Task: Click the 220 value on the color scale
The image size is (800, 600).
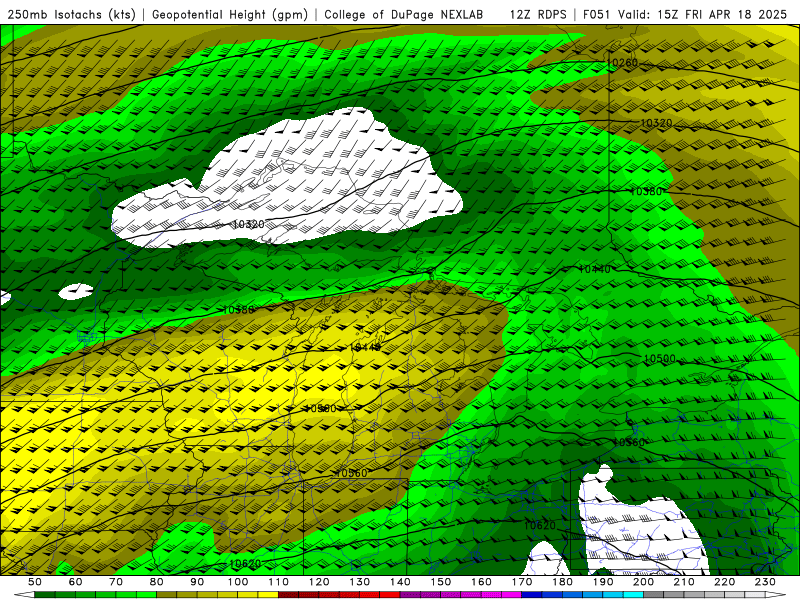Action: coord(724,582)
